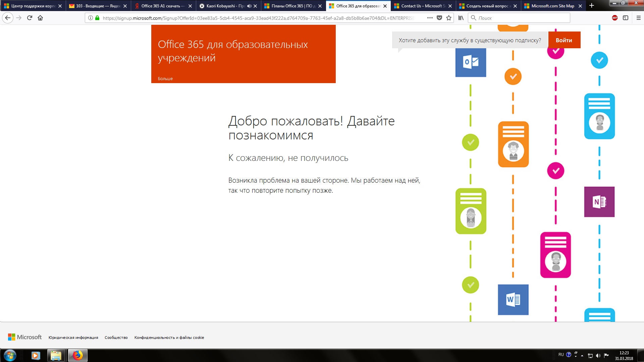Open the Firefox hamburger menu
644x362 pixels.
pos(639,18)
